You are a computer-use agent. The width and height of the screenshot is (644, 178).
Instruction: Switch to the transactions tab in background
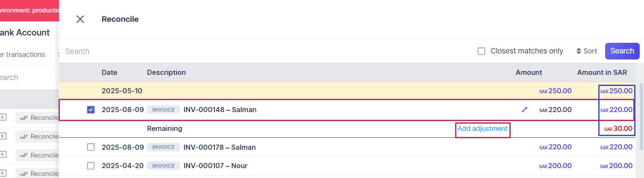coord(21,55)
